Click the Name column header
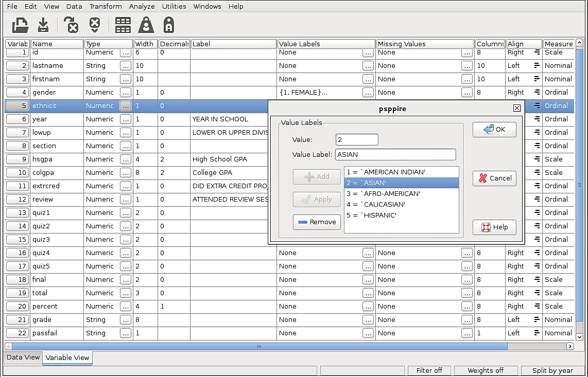 57,44
